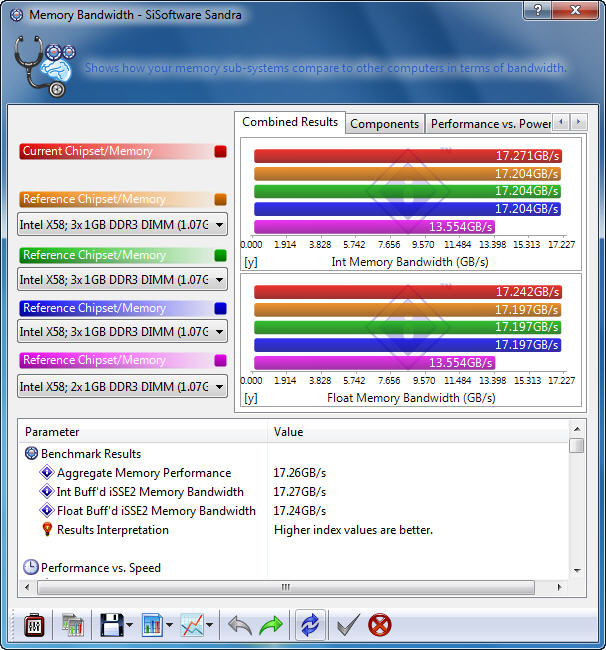Viewport: 606px width, 650px height.
Task: Toggle green Reference Chipset/Memory swatch
Action: [x=221, y=255]
